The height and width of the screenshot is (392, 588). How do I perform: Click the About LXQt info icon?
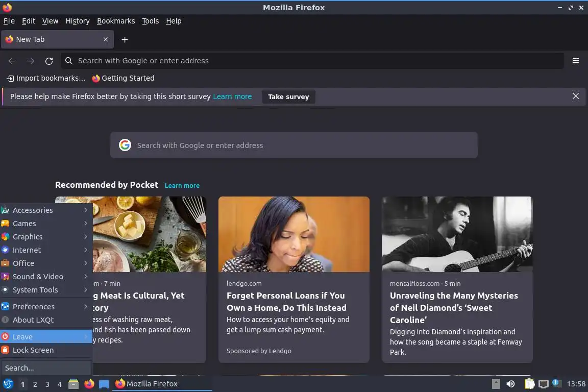[5, 320]
